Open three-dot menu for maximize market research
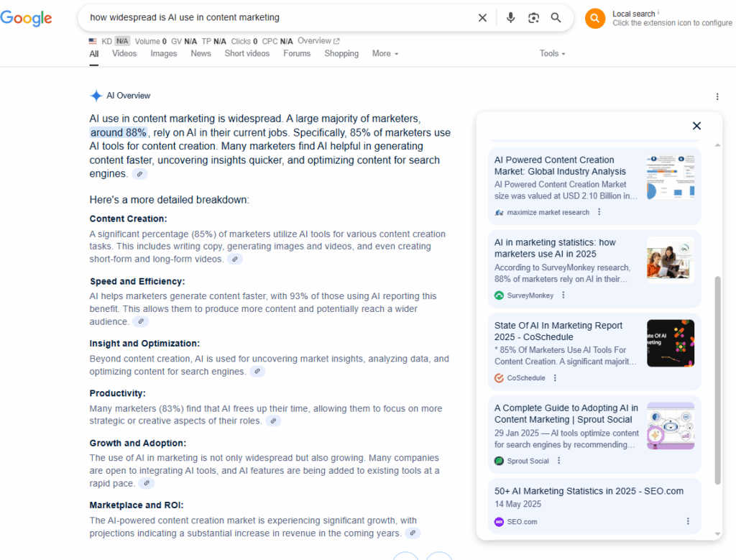Screen dimensions: 736x560 point(599,212)
